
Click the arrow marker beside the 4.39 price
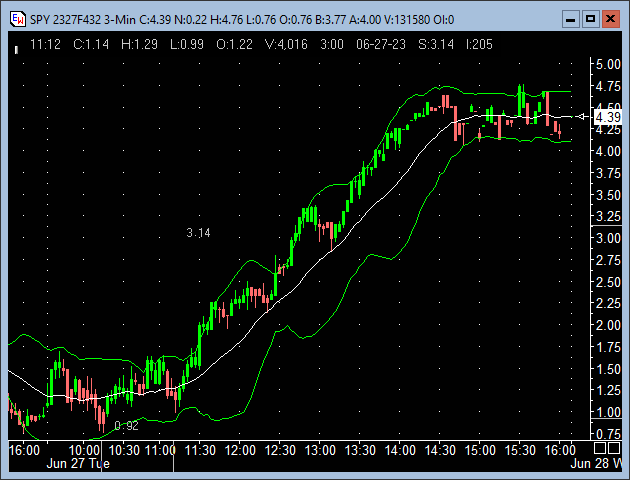[581, 116]
